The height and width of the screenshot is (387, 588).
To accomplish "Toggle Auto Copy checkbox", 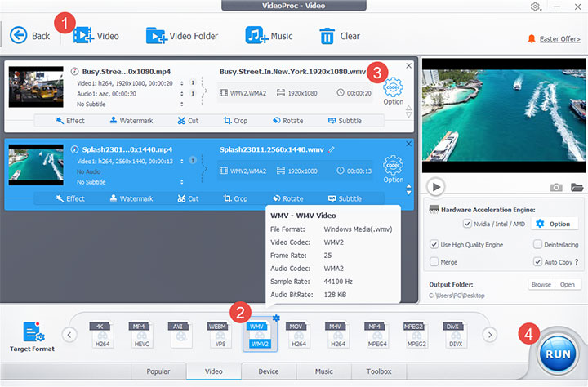I will pos(537,262).
